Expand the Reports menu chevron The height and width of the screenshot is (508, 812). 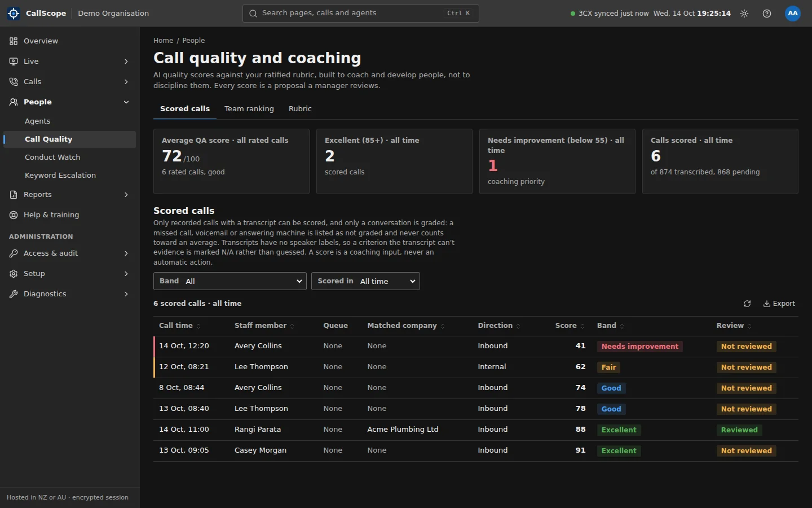click(x=126, y=195)
